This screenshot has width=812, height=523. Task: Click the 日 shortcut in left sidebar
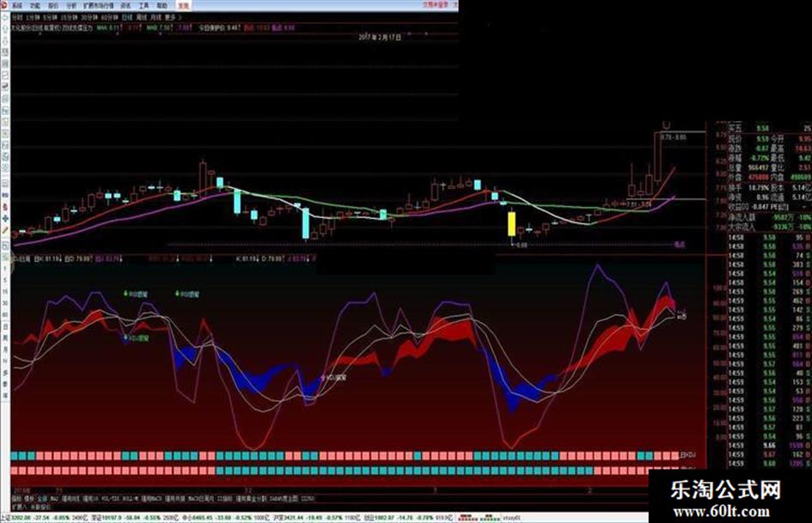(x=5, y=326)
